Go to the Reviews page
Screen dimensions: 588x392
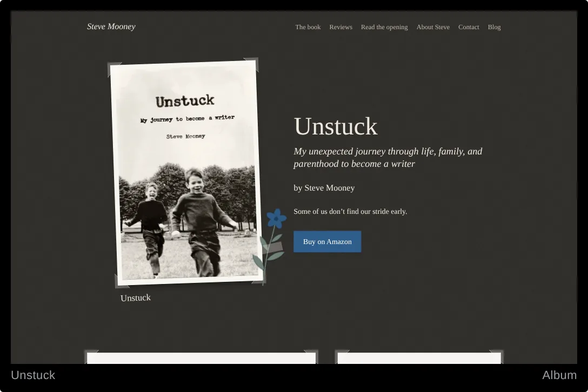[x=341, y=27]
